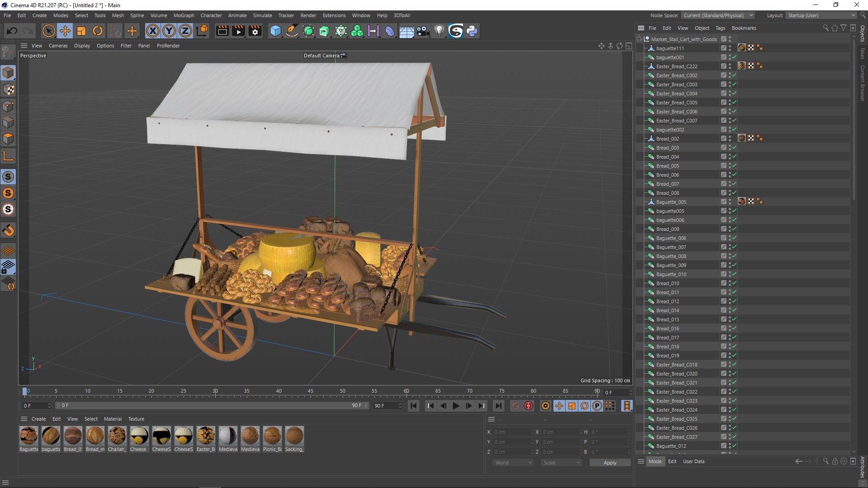The image size is (868, 488).
Task: Add a Camera object
Action: coord(423,31)
